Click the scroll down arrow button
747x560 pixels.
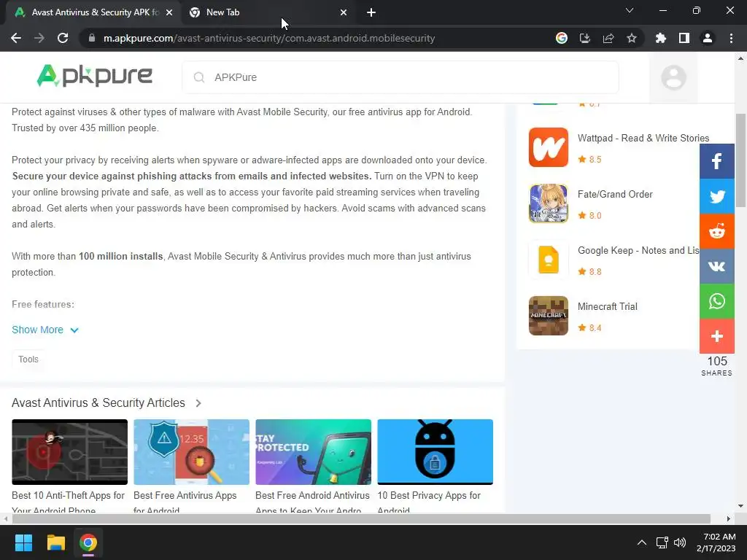click(740, 506)
